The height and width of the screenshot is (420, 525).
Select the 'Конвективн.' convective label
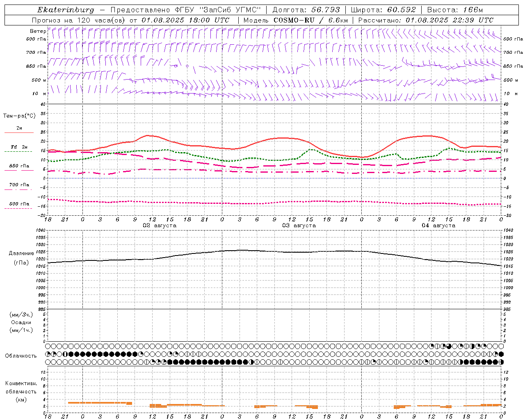coord(21,383)
